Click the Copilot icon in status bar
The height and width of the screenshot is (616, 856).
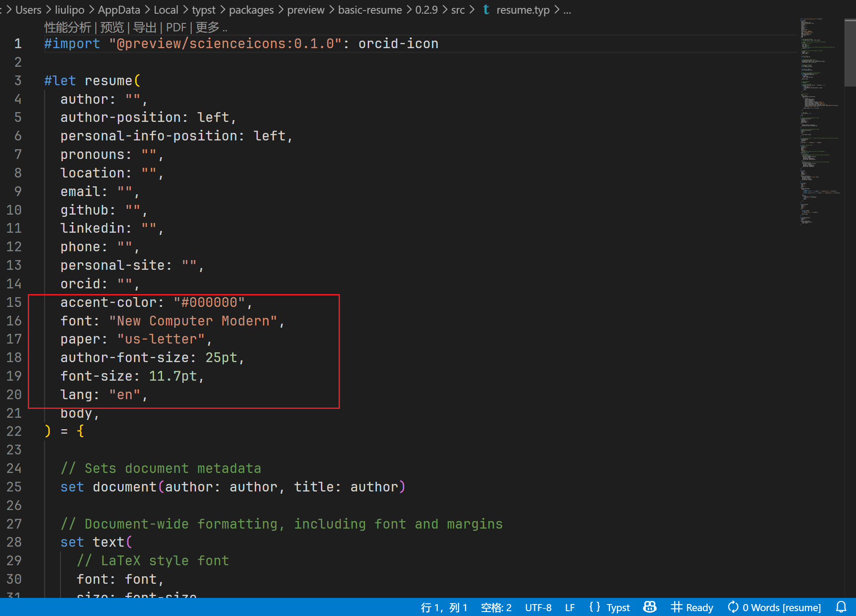coord(649,607)
